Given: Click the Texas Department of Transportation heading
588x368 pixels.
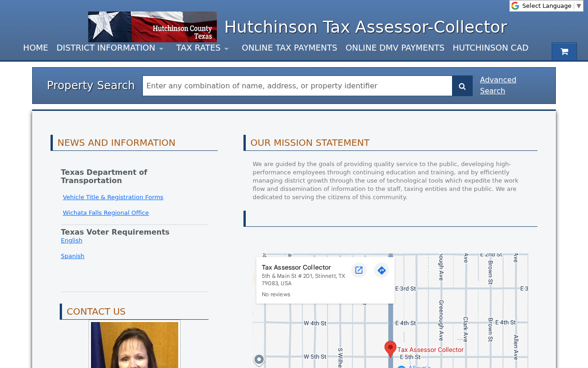Looking at the screenshot, I should tap(104, 177).
